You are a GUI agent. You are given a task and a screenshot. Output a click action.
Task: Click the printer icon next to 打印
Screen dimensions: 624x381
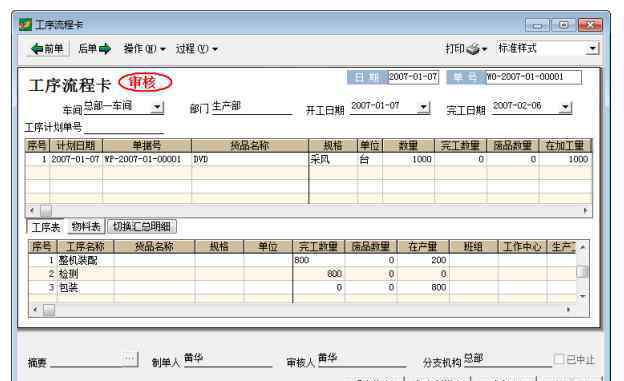pos(473,49)
